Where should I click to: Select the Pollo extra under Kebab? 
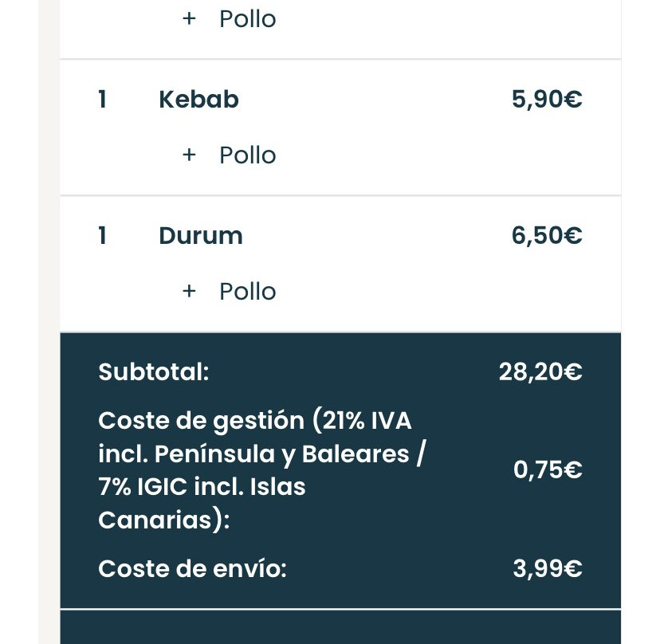(248, 155)
